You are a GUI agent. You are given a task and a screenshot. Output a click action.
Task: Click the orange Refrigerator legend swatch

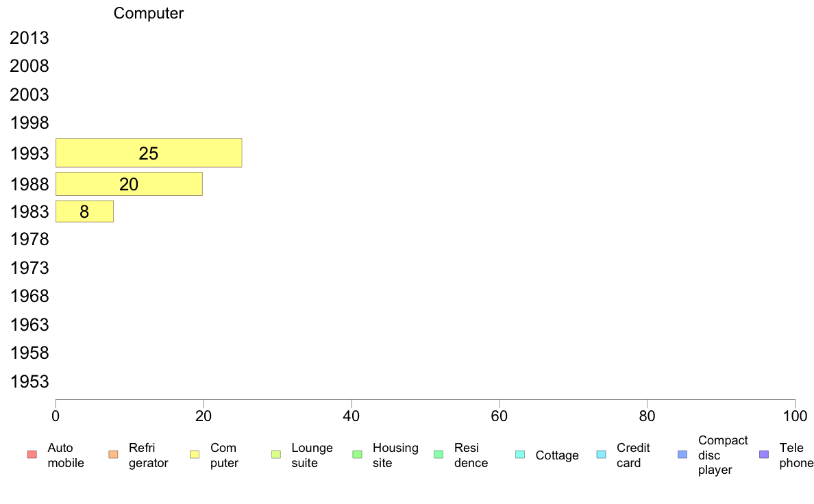point(113,455)
